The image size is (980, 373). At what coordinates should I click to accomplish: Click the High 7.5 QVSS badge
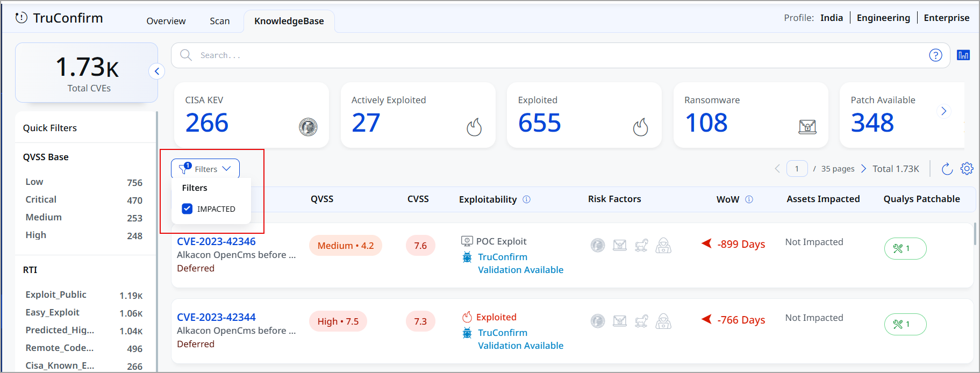[x=338, y=321]
